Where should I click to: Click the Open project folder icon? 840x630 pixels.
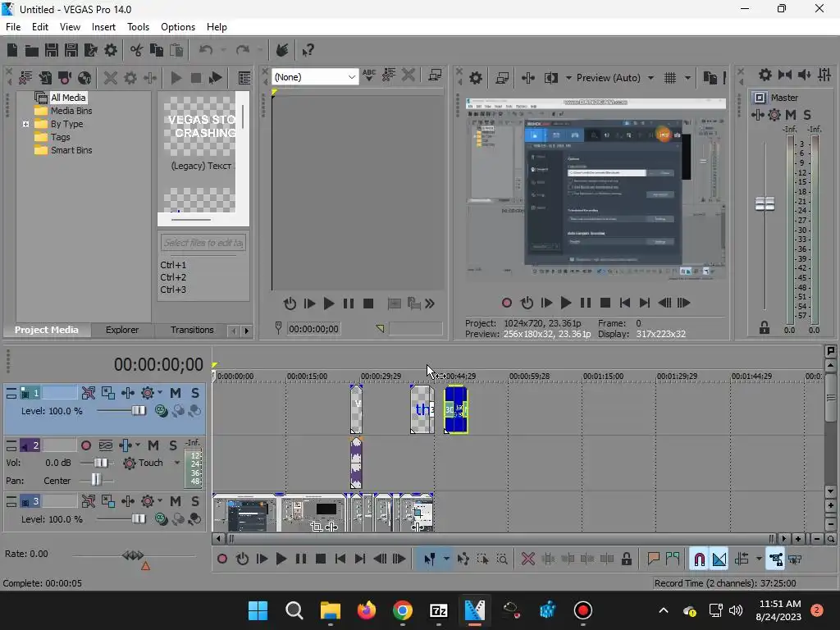point(32,50)
